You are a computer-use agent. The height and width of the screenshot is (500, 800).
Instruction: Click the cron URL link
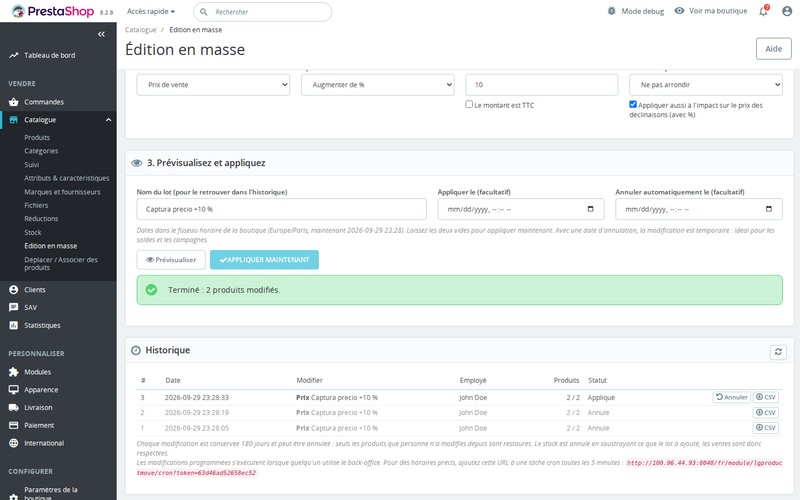coord(459,468)
